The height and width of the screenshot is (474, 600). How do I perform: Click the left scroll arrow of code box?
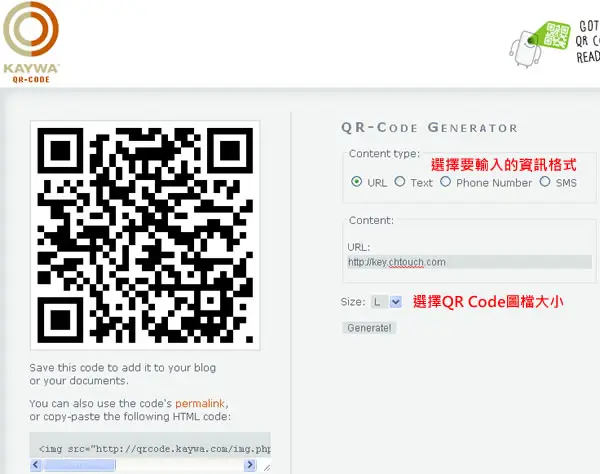coord(36,465)
